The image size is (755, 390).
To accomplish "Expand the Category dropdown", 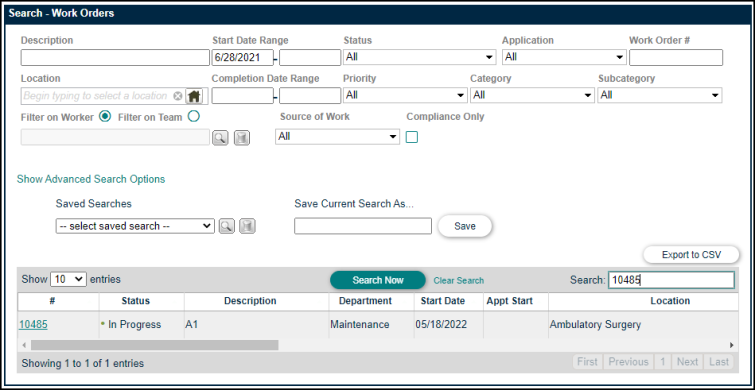I will [532, 95].
